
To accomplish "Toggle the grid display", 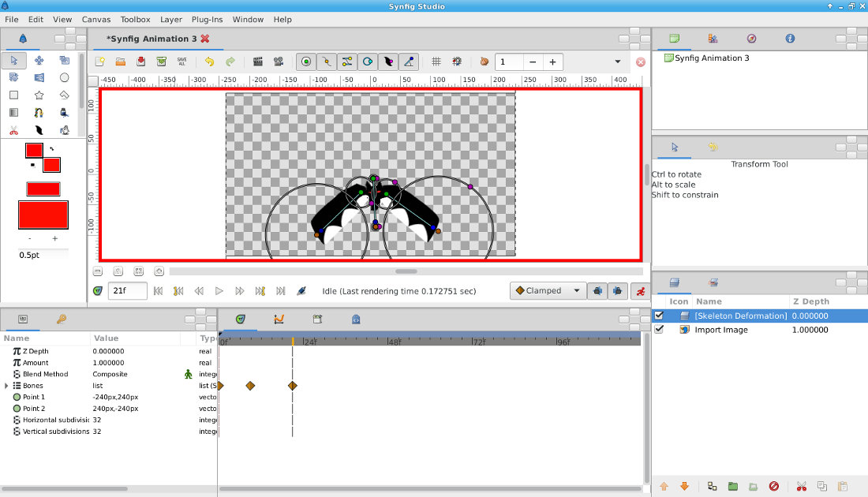I will pyautogui.click(x=436, y=62).
